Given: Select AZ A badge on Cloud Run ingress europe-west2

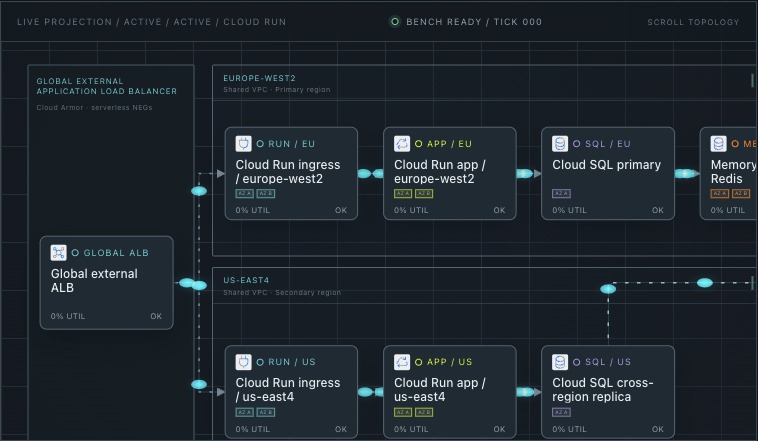Looking at the screenshot, I should point(245,193).
